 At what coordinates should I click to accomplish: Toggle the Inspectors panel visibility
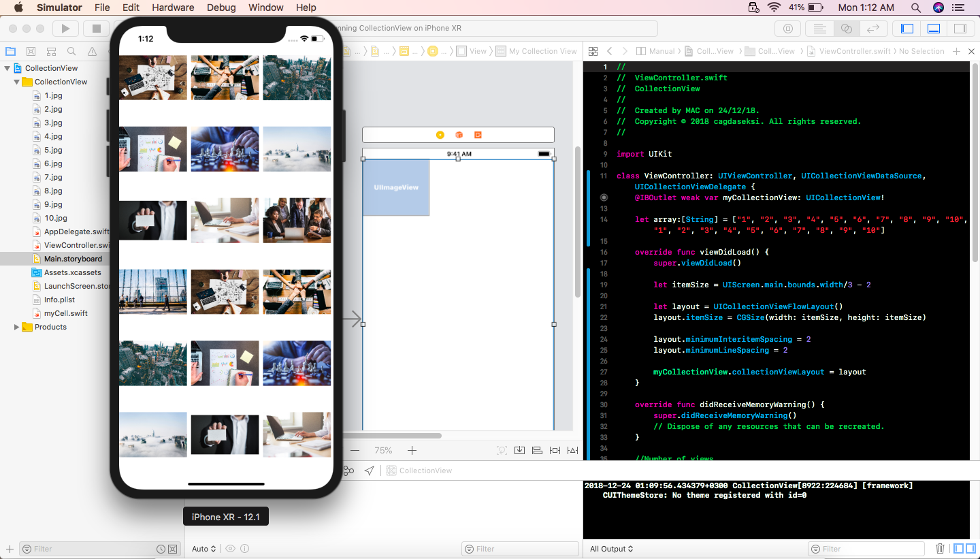click(x=960, y=29)
